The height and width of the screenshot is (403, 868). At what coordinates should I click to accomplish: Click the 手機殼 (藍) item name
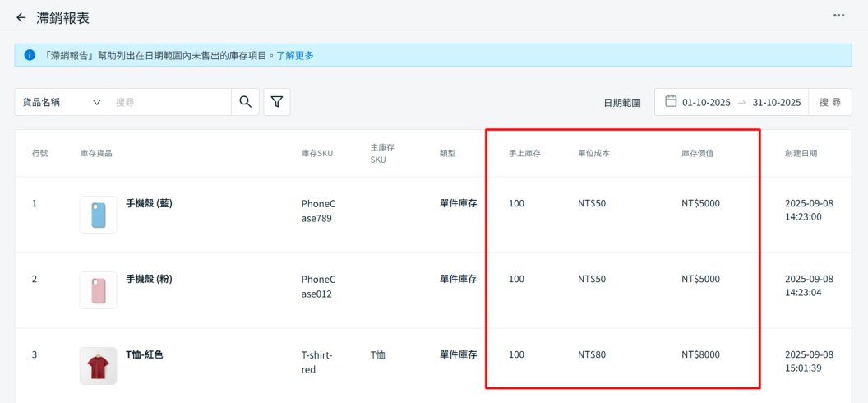(149, 203)
